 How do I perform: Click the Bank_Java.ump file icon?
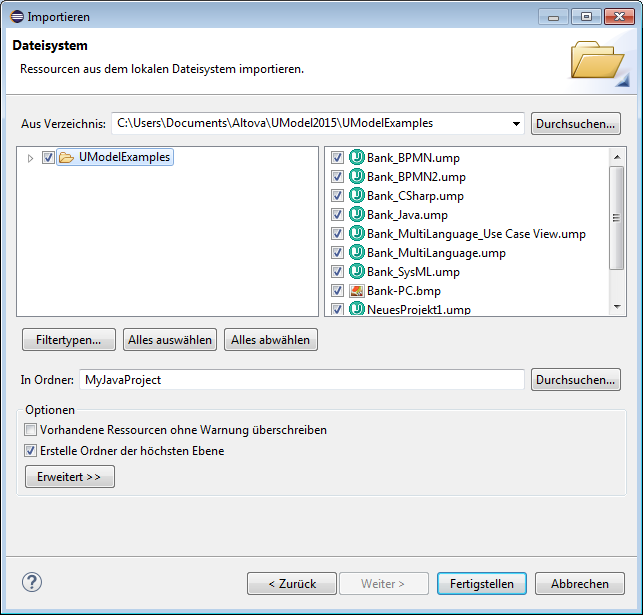tap(356, 215)
